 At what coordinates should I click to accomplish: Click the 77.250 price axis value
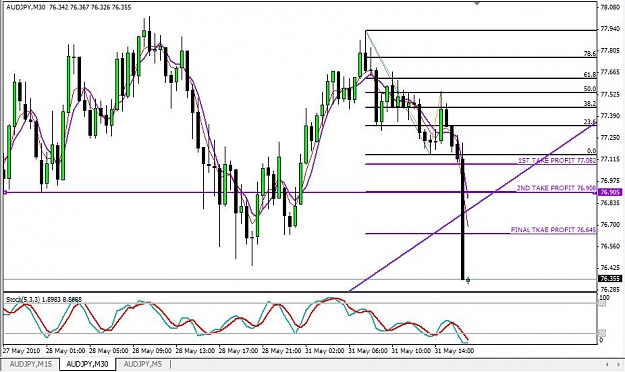610,138
